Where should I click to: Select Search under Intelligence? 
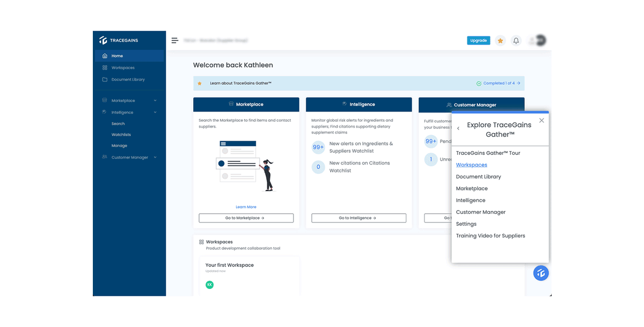tap(118, 124)
